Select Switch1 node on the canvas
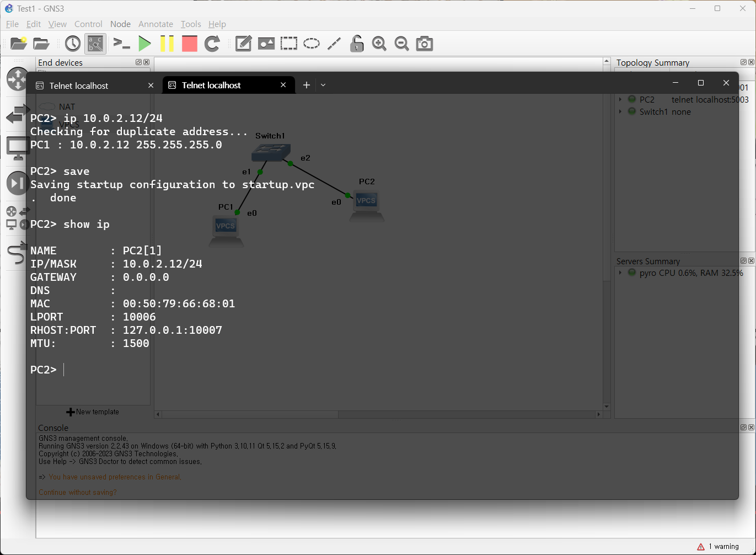756x555 pixels. [x=271, y=153]
